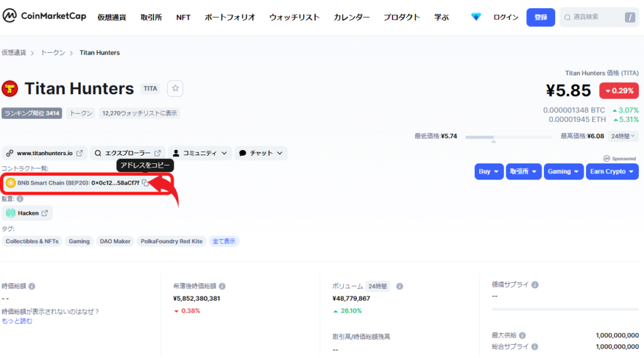The image size is (644, 358).
Task: Click the トークン type badge
Action: [80, 113]
